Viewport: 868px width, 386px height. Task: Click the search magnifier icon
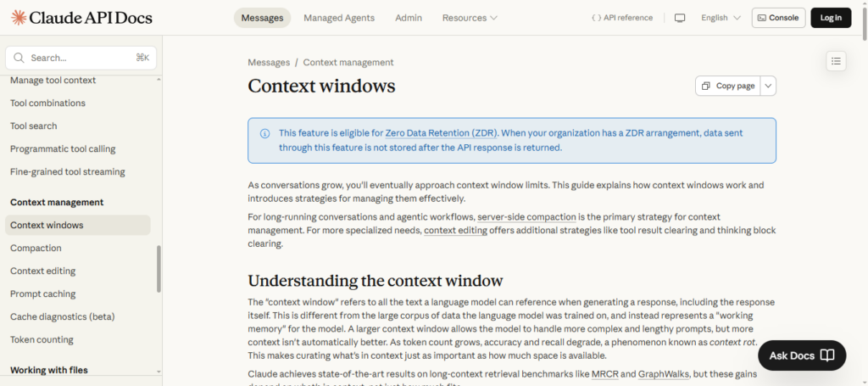pos(19,58)
